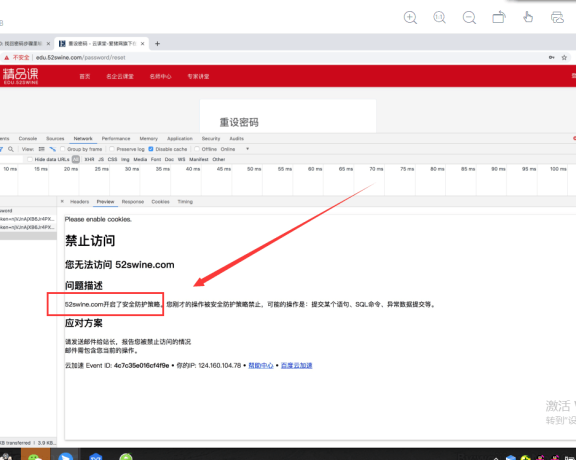The height and width of the screenshot is (460, 576).
Task: Click the network search magnifier icon
Action: tap(11, 149)
